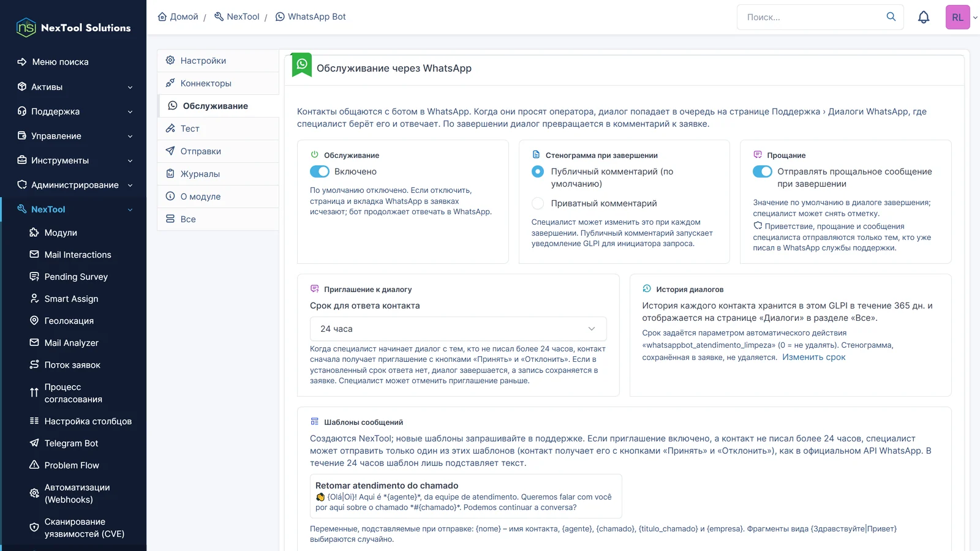Expand the Управление sidebar menu
980x551 pixels.
[x=73, y=136]
